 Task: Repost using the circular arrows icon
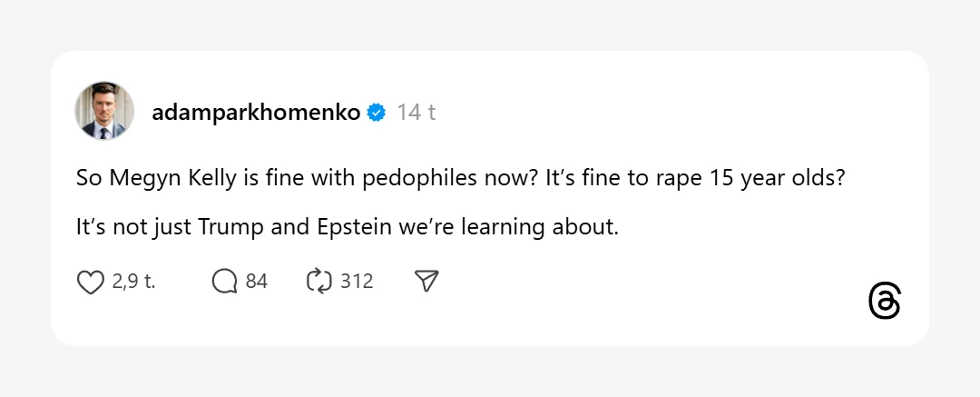(319, 282)
